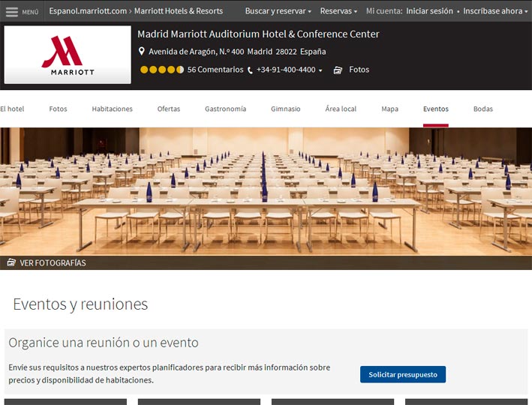This screenshot has height=405, width=532.
Task: Click the yellow star rating circles
Action: [162, 70]
